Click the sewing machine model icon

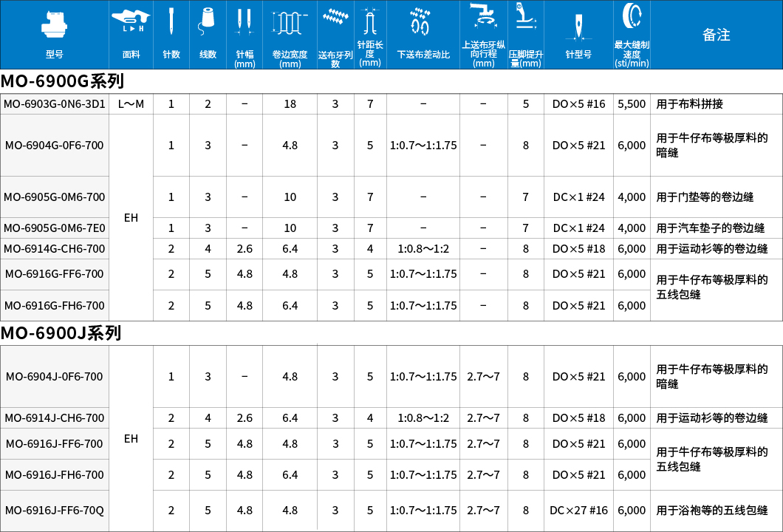click(x=54, y=23)
